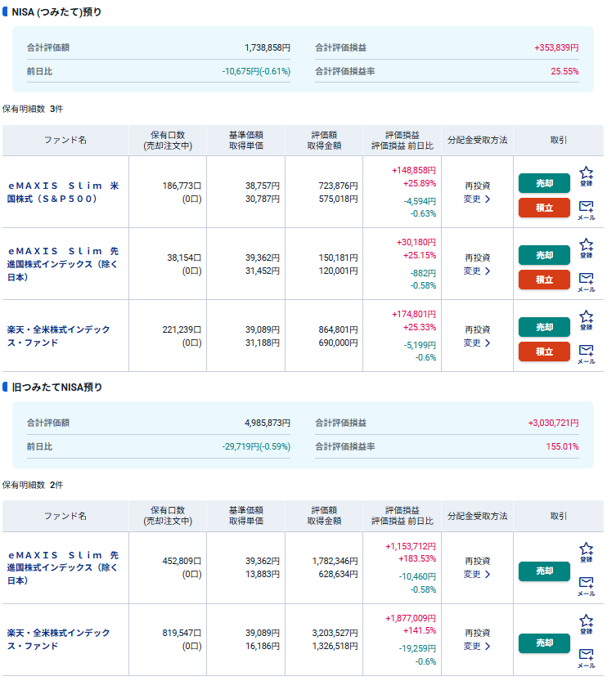This screenshot has width=616, height=681.
Task: Click the mail icon for 旧つみたてNISA 楽天・全米株式 fund
Action: 586,656
